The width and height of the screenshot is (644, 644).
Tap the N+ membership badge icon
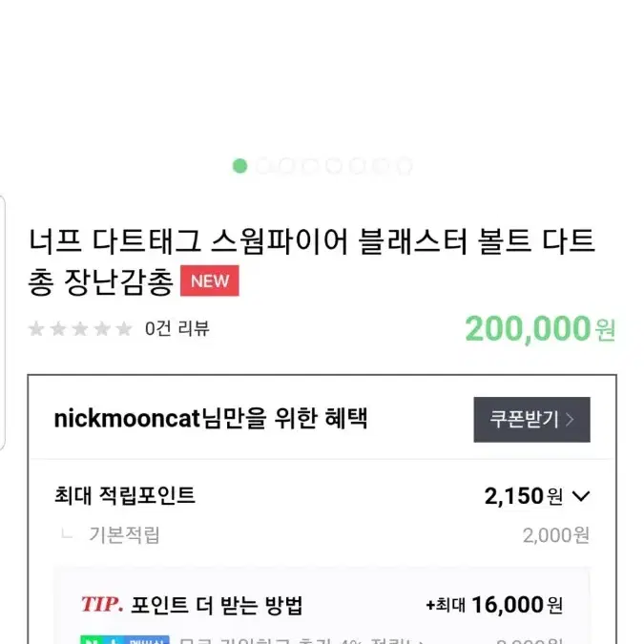pos(125,640)
